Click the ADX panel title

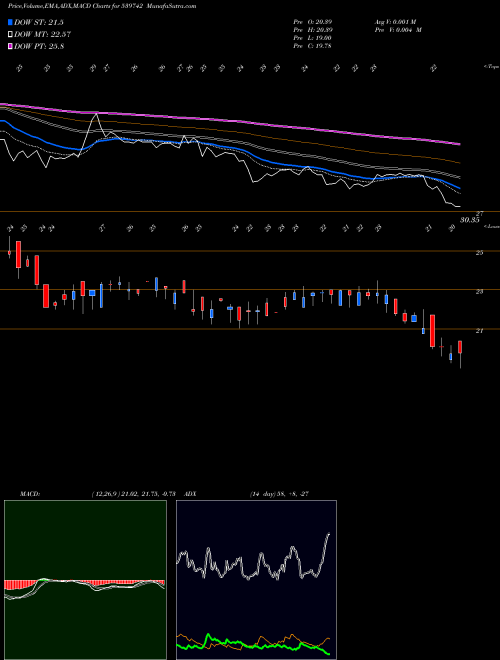coord(190,494)
